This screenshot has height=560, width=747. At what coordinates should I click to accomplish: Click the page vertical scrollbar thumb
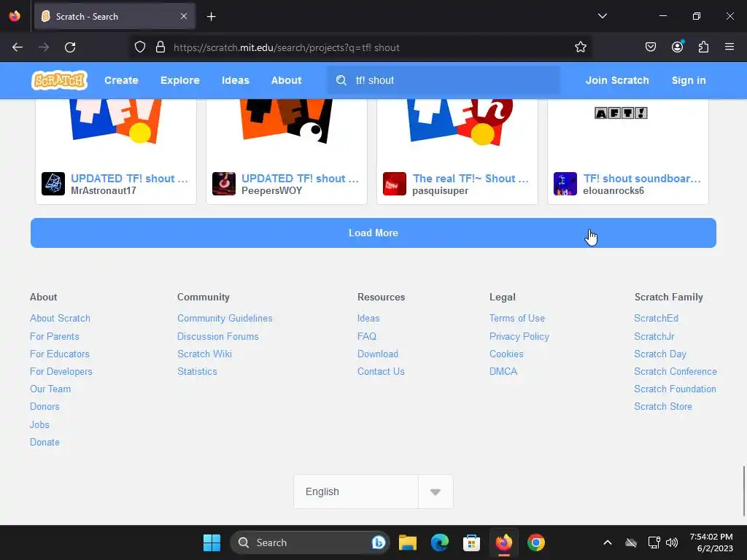pos(743,491)
